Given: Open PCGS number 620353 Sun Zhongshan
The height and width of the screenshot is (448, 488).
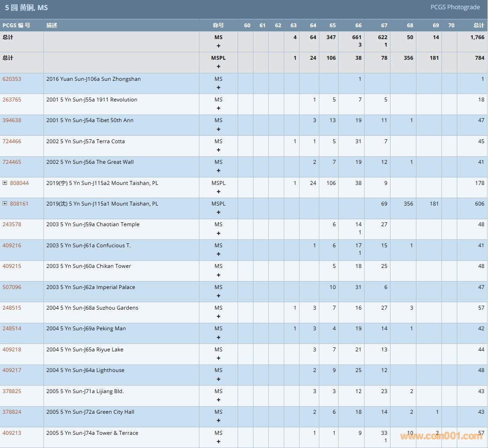Looking at the screenshot, I should point(12,79).
